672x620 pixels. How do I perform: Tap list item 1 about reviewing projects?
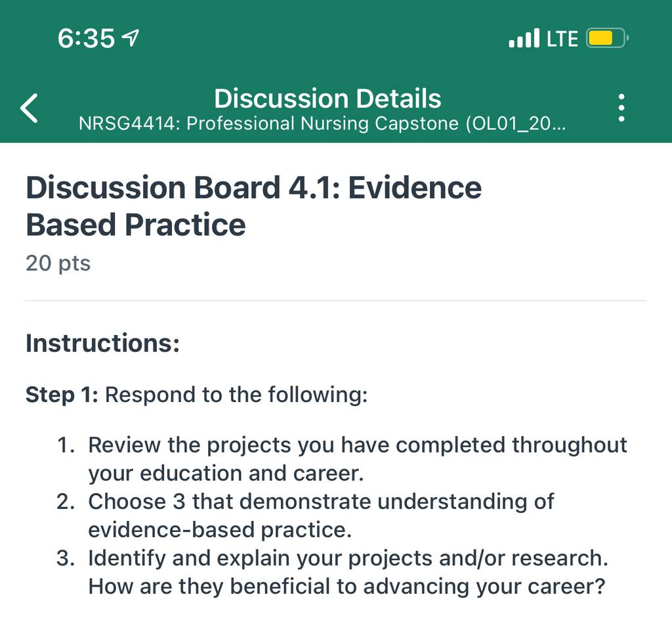pos(342,459)
